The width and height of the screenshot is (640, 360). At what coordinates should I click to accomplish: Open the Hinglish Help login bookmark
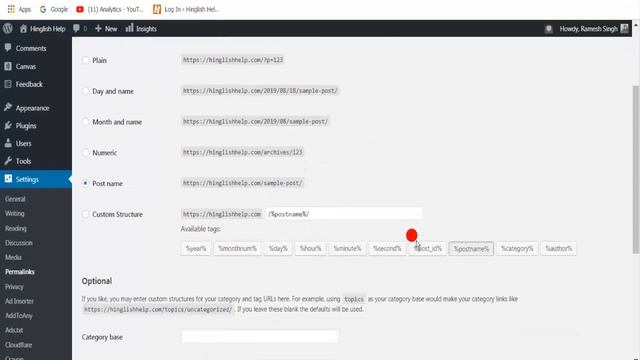186,9
